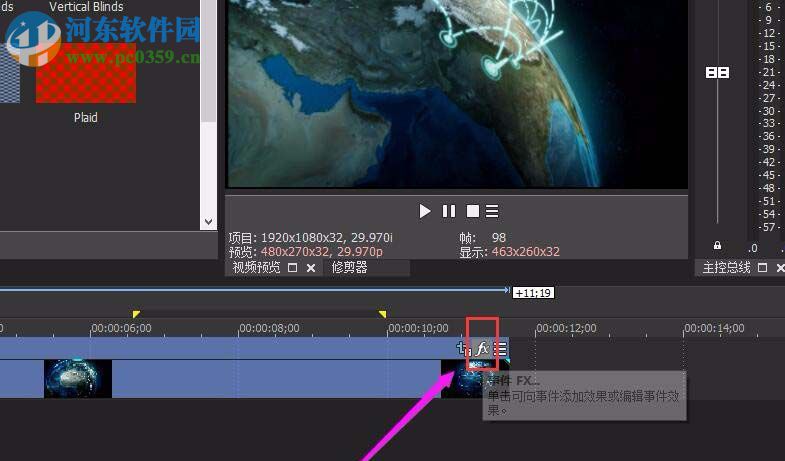Click the -57 mark on the level meter
This screenshot has width=785, height=461.
[767, 227]
